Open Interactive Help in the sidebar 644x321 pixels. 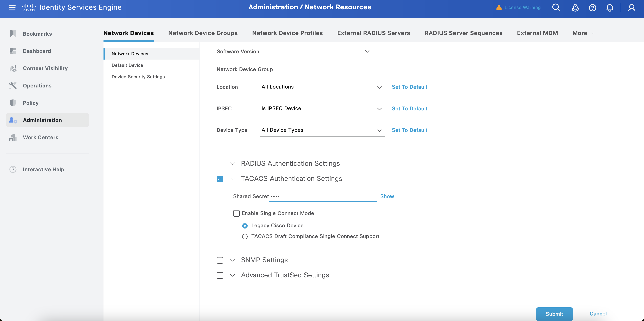(43, 169)
